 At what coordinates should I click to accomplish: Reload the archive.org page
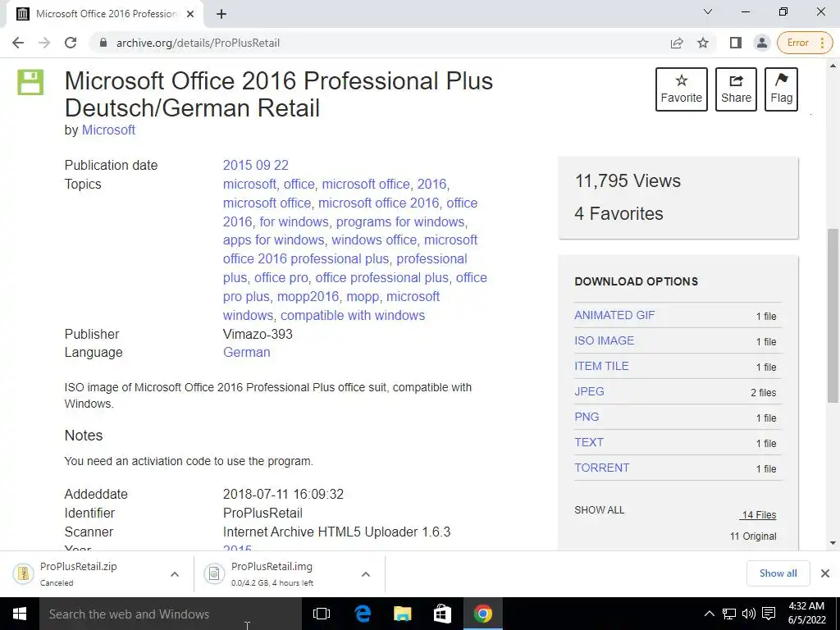tap(71, 43)
